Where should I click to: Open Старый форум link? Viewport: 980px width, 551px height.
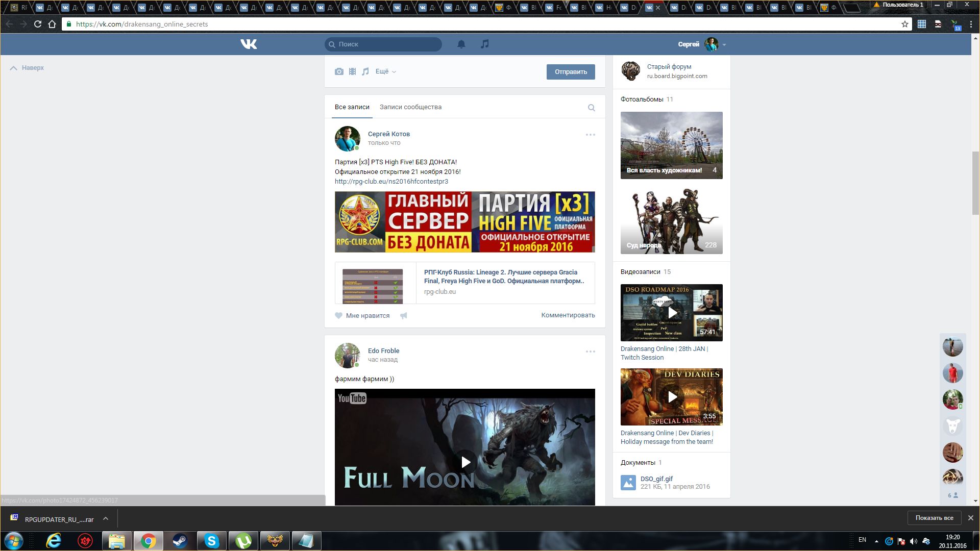click(x=669, y=67)
